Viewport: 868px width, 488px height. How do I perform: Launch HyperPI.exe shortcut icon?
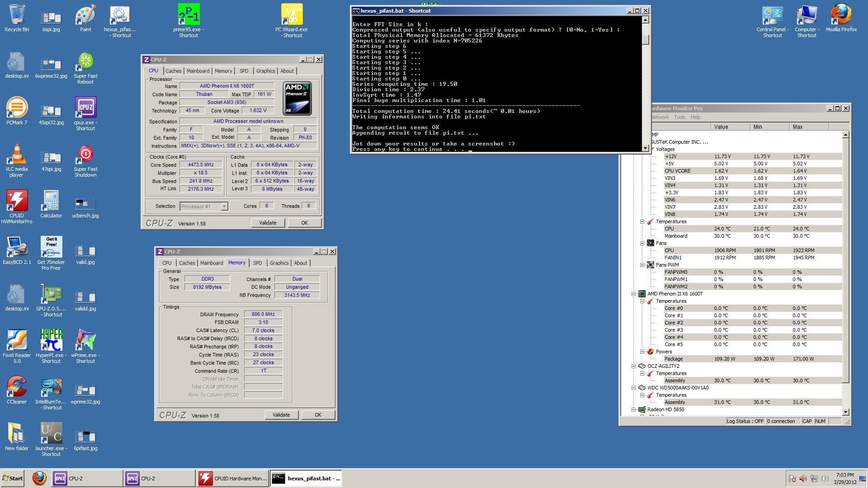pyautogui.click(x=51, y=347)
